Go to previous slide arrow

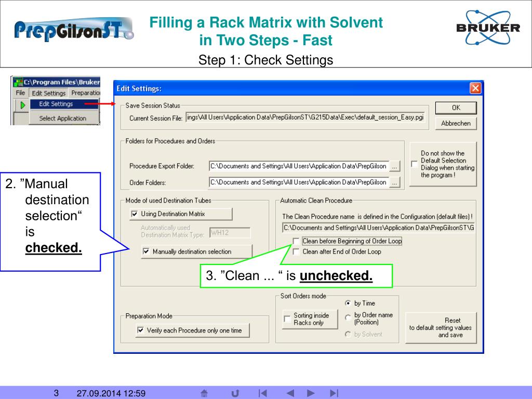(x=290, y=393)
